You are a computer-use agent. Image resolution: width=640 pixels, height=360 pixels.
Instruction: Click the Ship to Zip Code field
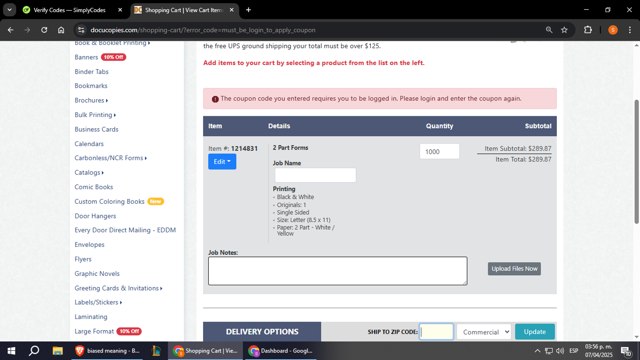click(x=436, y=332)
